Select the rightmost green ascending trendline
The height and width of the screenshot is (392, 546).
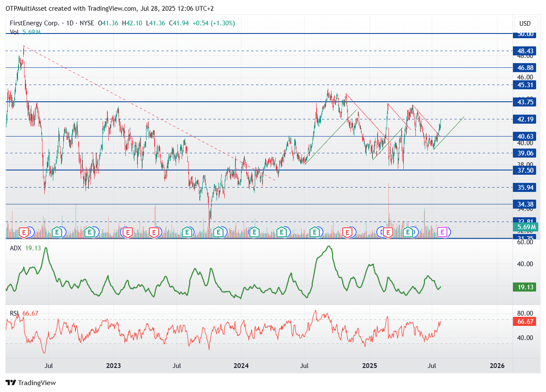[x=448, y=132]
